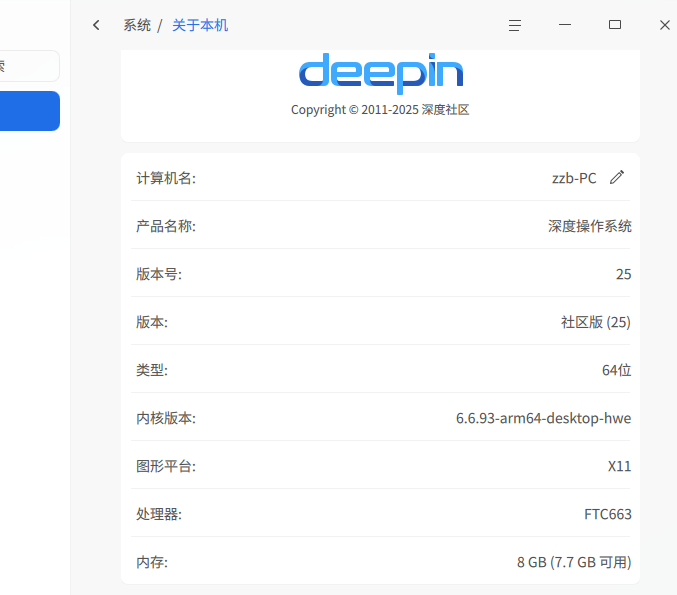677x595 pixels.
Task: Click the 处理器 label
Action: (x=159, y=514)
